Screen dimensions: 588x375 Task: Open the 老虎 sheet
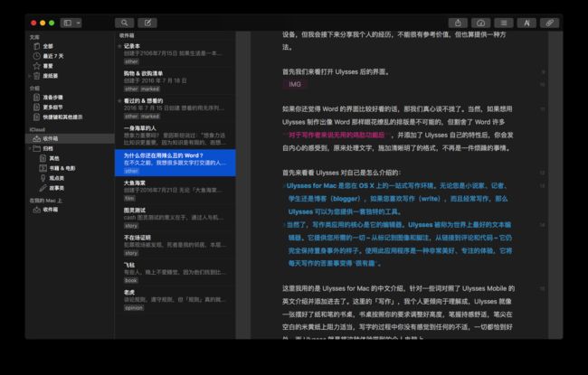tap(175, 300)
